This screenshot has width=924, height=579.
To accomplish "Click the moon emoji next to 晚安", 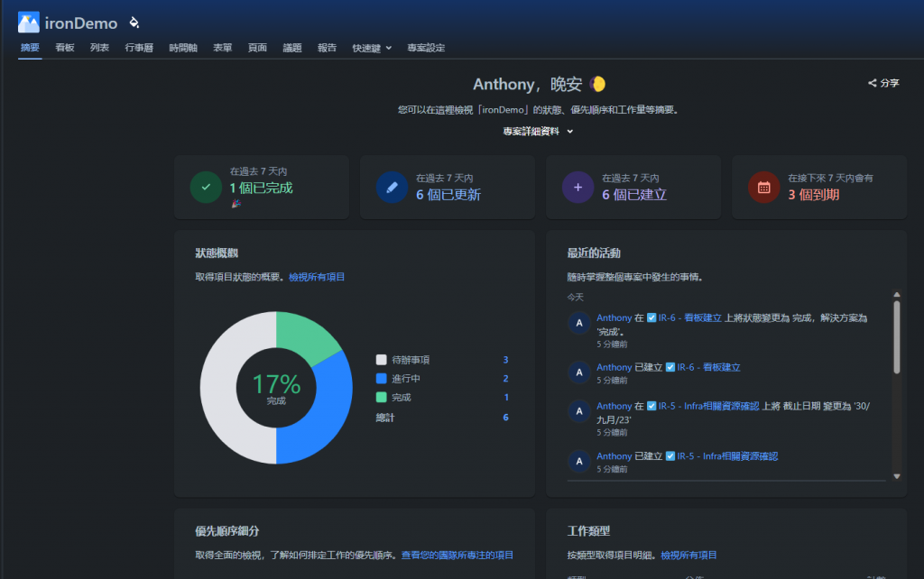I will click(597, 84).
